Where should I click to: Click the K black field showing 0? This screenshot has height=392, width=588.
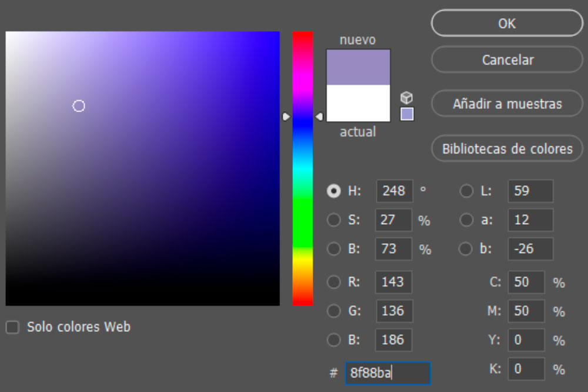[526, 369]
